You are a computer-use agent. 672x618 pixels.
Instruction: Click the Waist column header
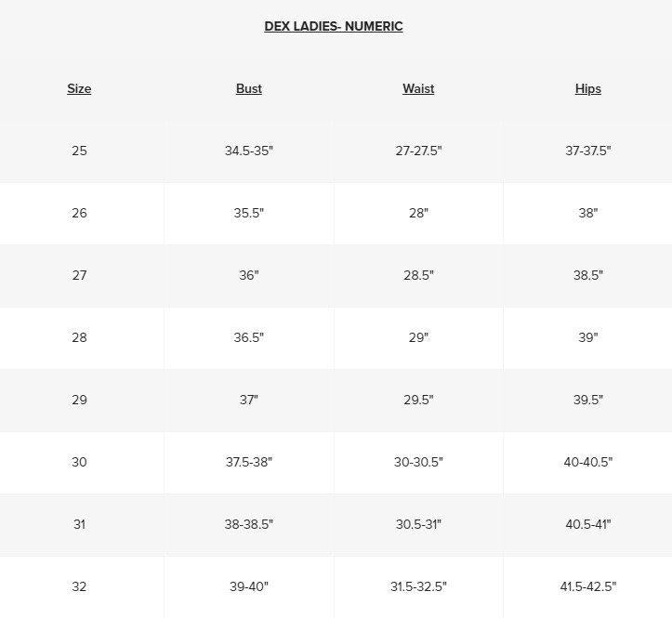[x=418, y=89]
